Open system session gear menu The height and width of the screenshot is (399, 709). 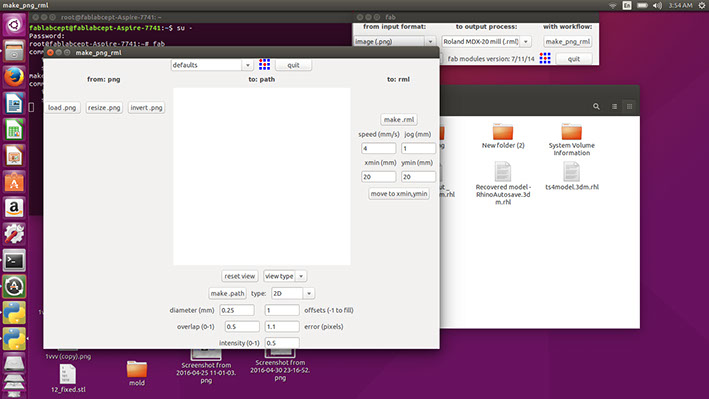tap(701, 5)
